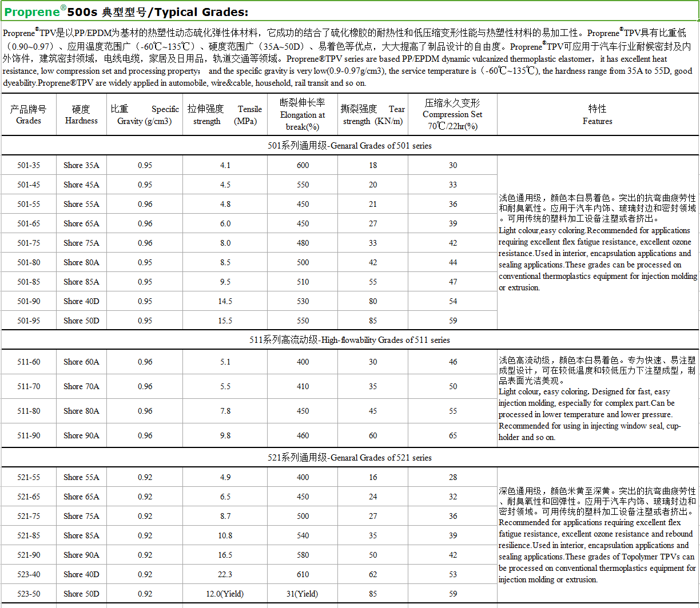Viewport: 700px width, 608px height.
Task: Click the '12.0(Yield)' tensile cell
Action: tap(225, 594)
